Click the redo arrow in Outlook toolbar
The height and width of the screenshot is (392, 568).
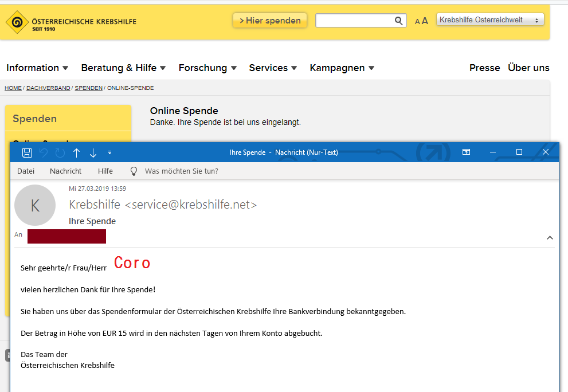[x=60, y=153]
